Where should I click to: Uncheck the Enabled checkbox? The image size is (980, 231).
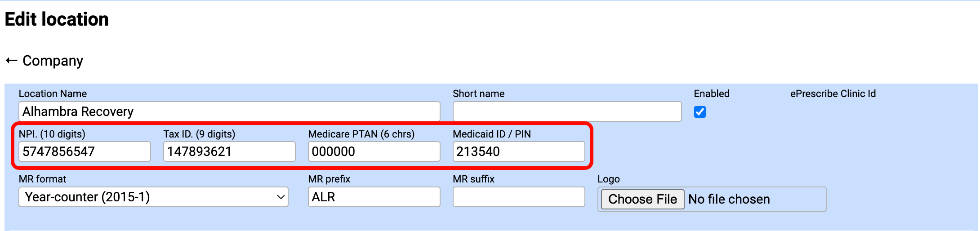click(699, 112)
